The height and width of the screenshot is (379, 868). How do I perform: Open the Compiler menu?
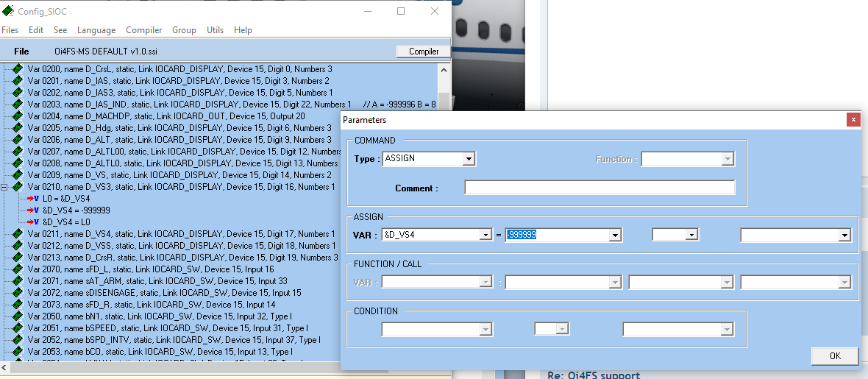(144, 30)
